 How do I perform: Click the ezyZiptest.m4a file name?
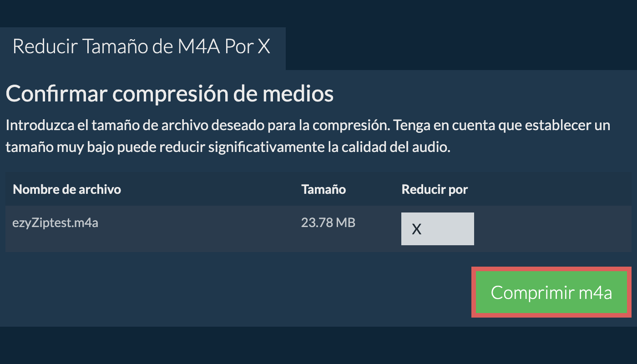56,223
